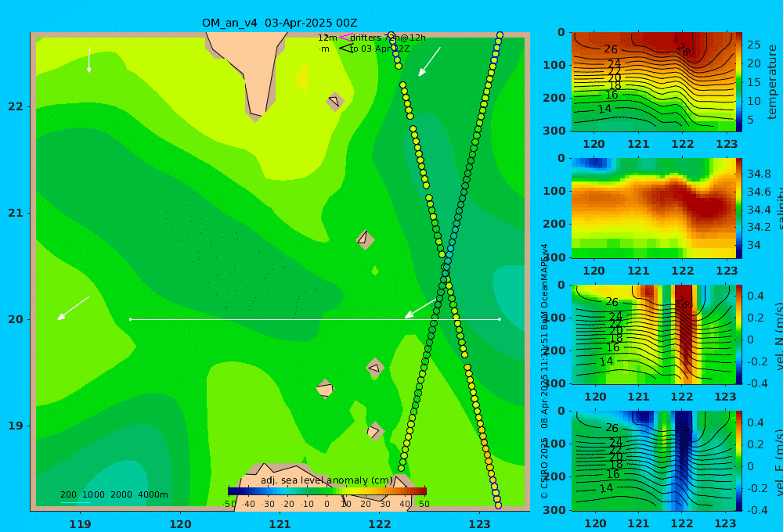This screenshot has height=532, width=783.
Task: Click the '0' tick on the sea level colorbar
Action: click(x=327, y=504)
